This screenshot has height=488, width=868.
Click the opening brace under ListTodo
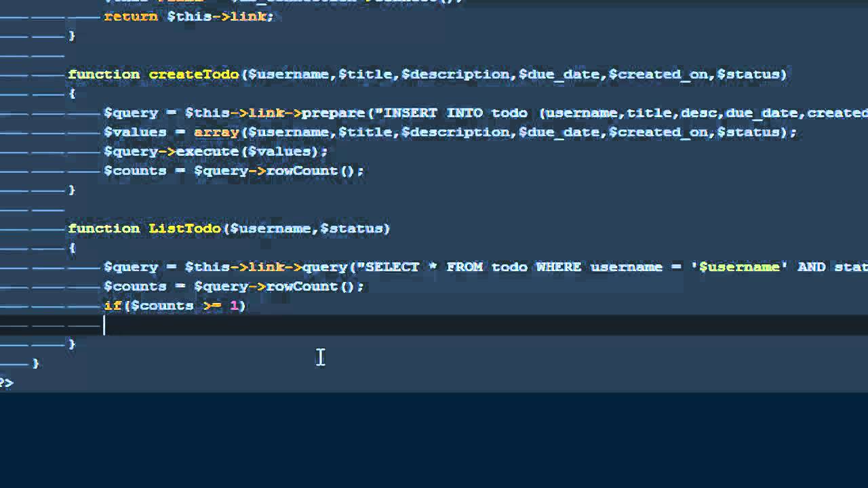point(72,248)
